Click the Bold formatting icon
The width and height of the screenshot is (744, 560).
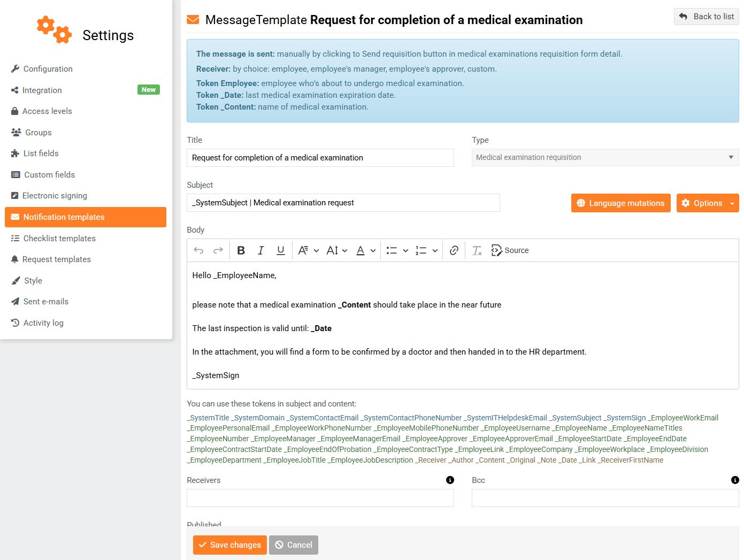pos(241,250)
